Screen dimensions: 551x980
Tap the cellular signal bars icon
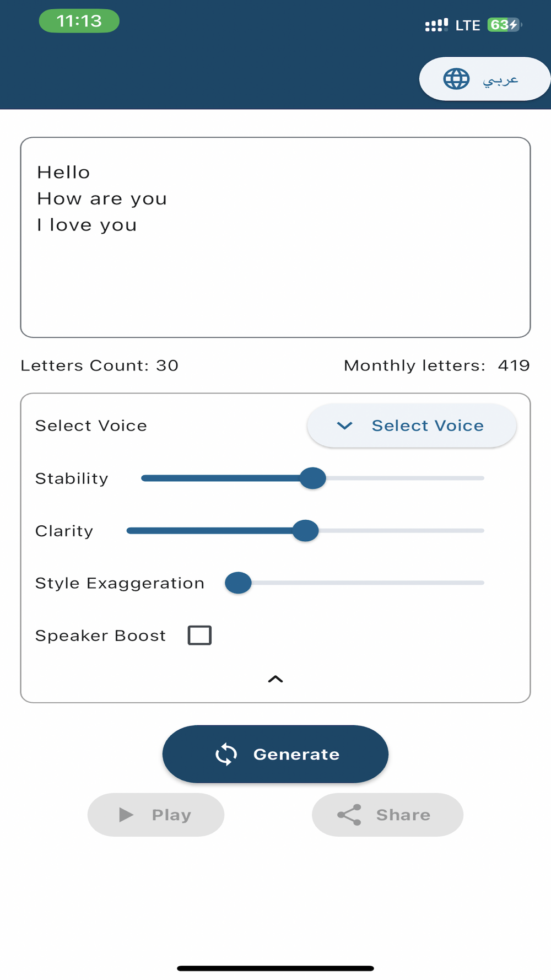(x=436, y=25)
